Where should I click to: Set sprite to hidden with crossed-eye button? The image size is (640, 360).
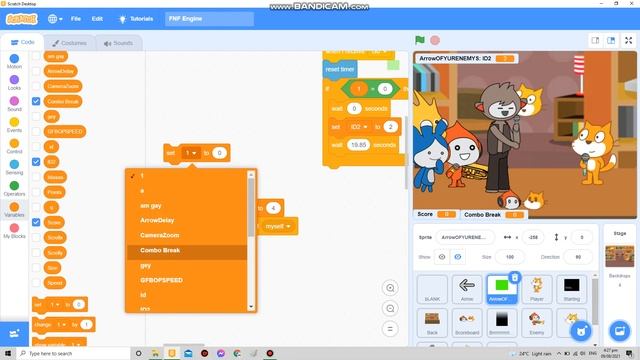coord(458,257)
